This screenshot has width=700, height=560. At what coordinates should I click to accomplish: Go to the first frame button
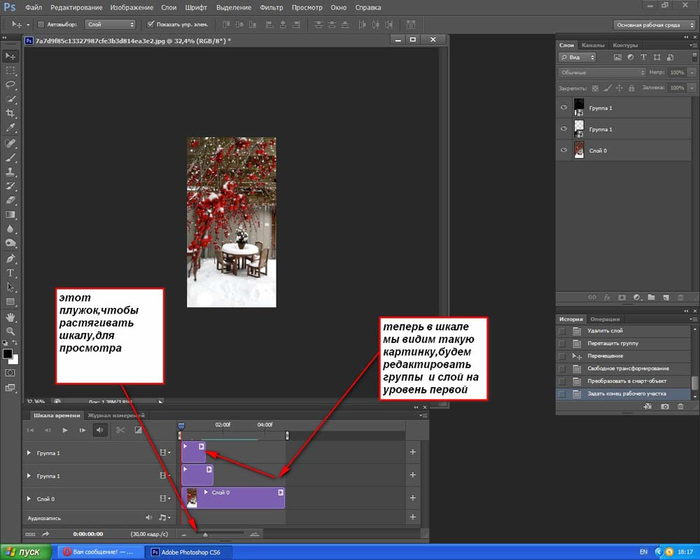coord(30,430)
